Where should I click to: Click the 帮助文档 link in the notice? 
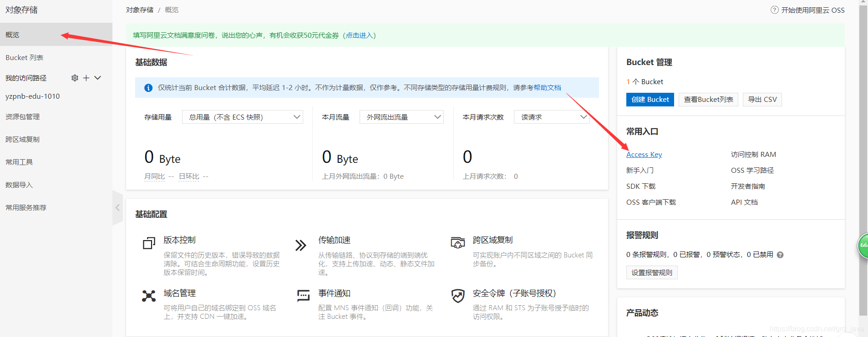pyautogui.click(x=548, y=88)
